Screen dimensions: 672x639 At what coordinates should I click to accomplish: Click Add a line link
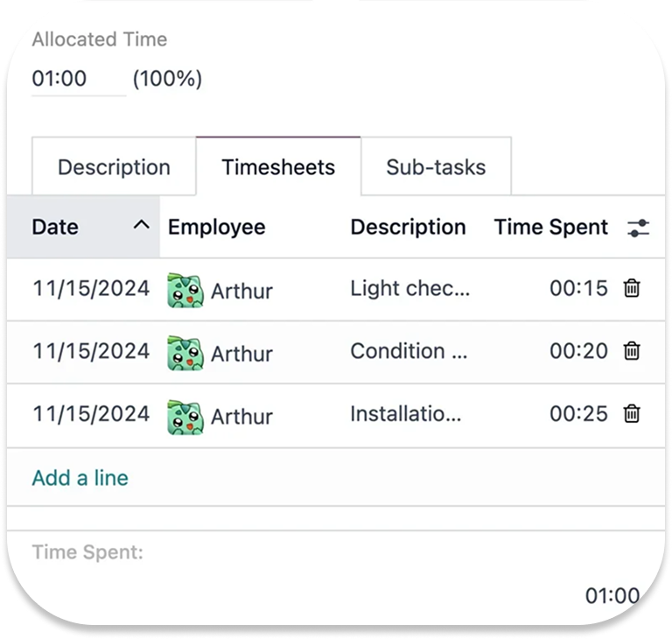click(x=80, y=478)
